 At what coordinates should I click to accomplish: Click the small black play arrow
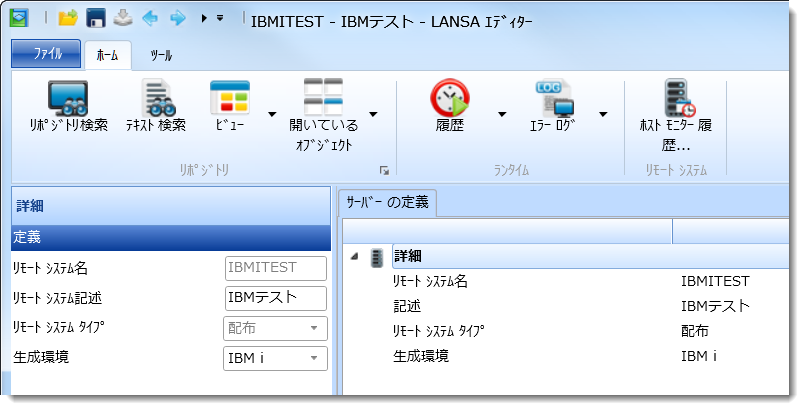pos(204,18)
